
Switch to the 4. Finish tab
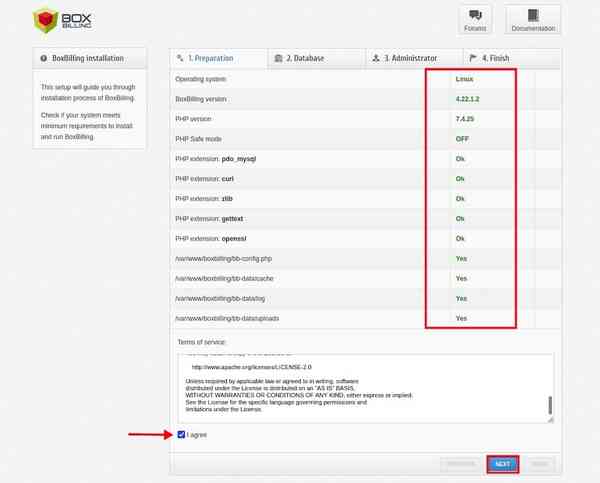pyautogui.click(x=512, y=58)
